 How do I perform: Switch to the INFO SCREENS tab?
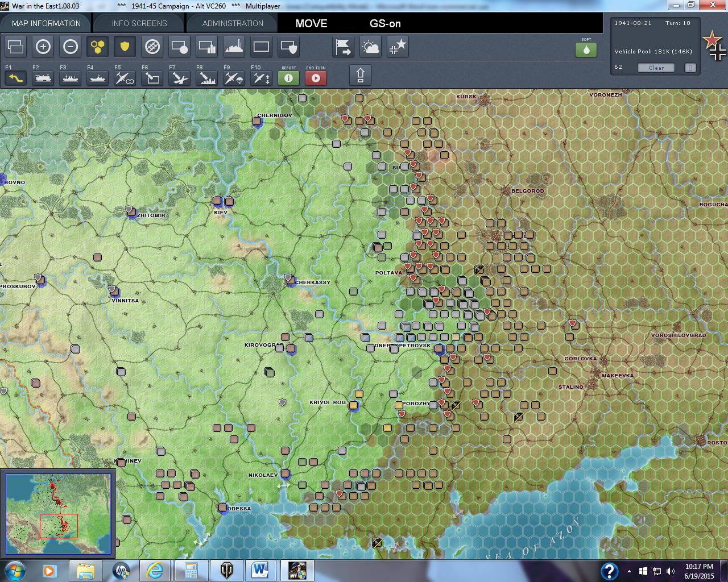point(139,23)
